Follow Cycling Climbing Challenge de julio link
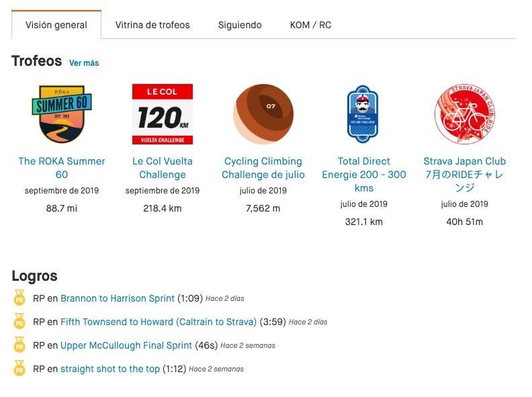Screen dimensions: 532x397 (x=263, y=168)
